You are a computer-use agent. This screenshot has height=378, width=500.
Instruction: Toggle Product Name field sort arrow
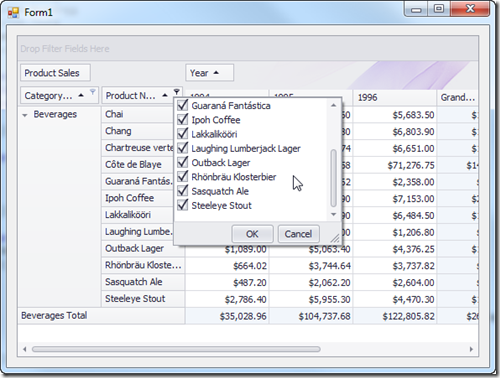(x=165, y=95)
